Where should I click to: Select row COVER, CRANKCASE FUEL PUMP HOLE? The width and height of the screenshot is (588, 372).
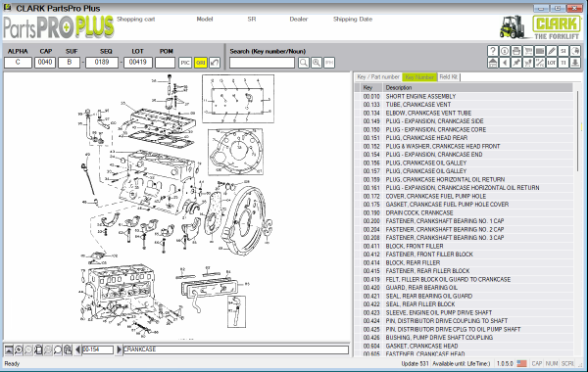click(464, 196)
